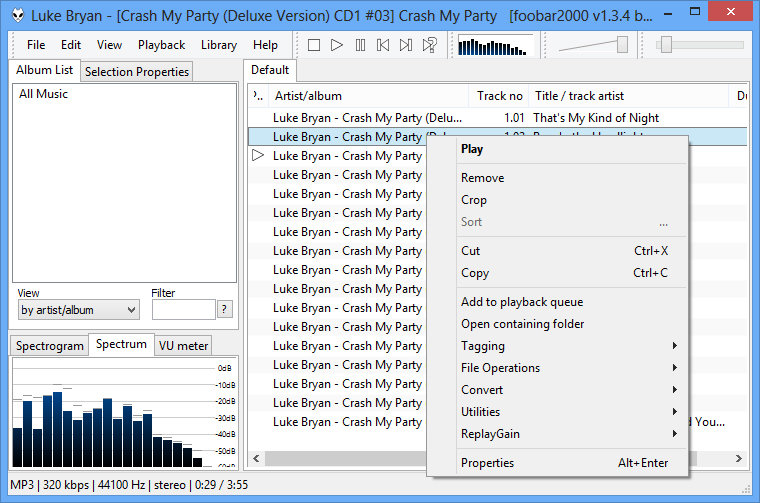Select the Spectrum tab
Screen dimensions: 760x503
point(121,344)
